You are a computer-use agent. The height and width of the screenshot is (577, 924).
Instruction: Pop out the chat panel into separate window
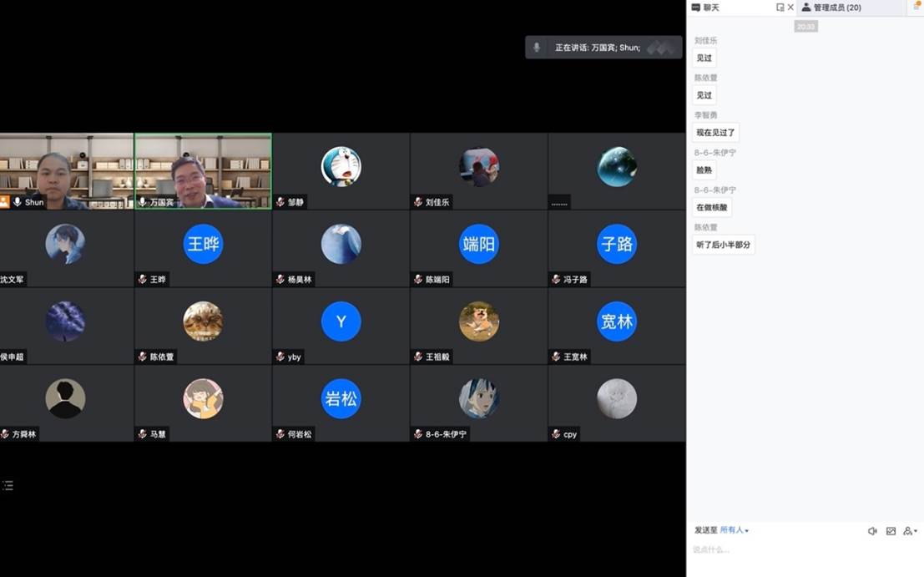coord(780,7)
